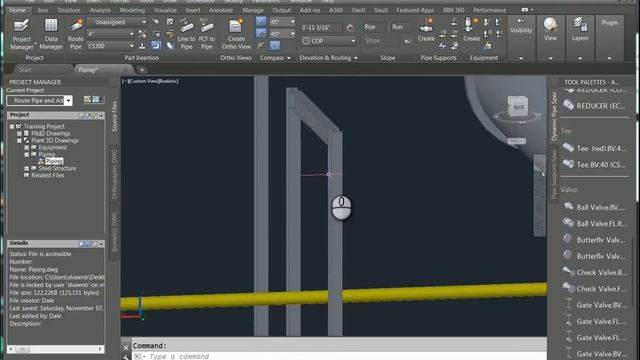
Task: Collapse the Training Project node
Action: point(12,127)
